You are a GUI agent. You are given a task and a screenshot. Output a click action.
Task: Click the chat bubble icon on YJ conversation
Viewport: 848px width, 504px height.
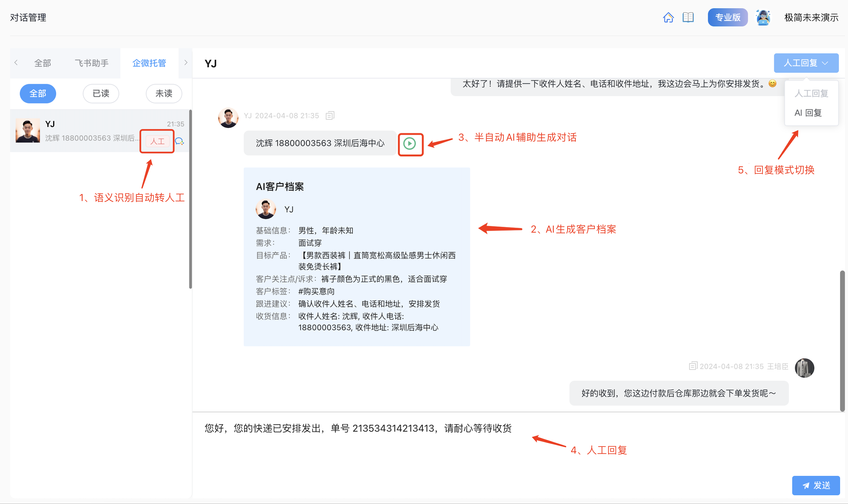(x=179, y=141)
